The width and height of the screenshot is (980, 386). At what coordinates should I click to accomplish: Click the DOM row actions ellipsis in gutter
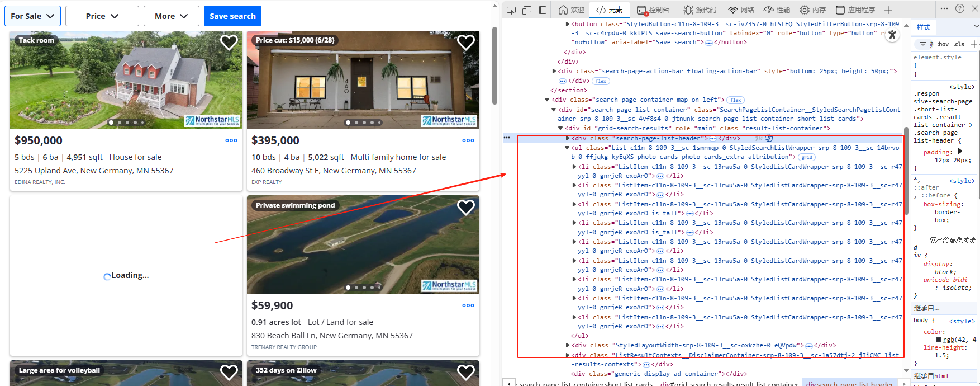coord(507,138)
